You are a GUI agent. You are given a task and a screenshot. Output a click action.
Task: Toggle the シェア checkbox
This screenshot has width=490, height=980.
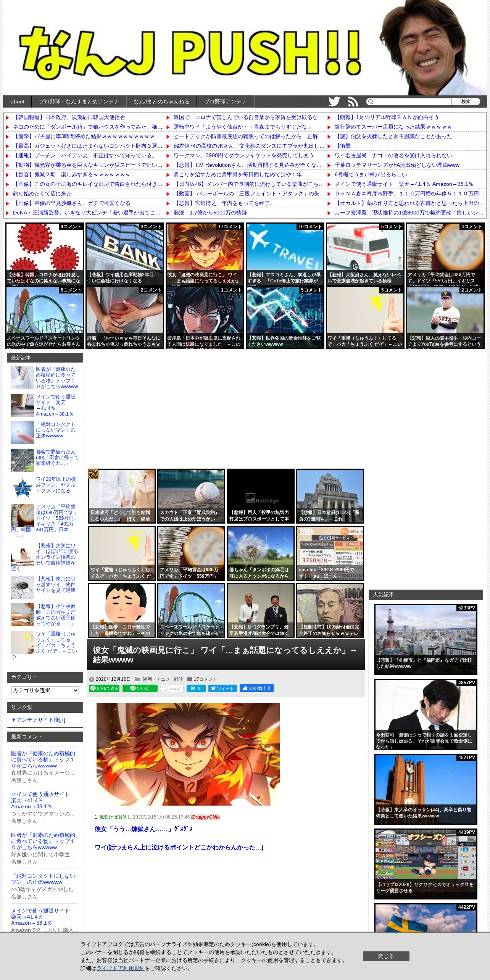point(165,688)
